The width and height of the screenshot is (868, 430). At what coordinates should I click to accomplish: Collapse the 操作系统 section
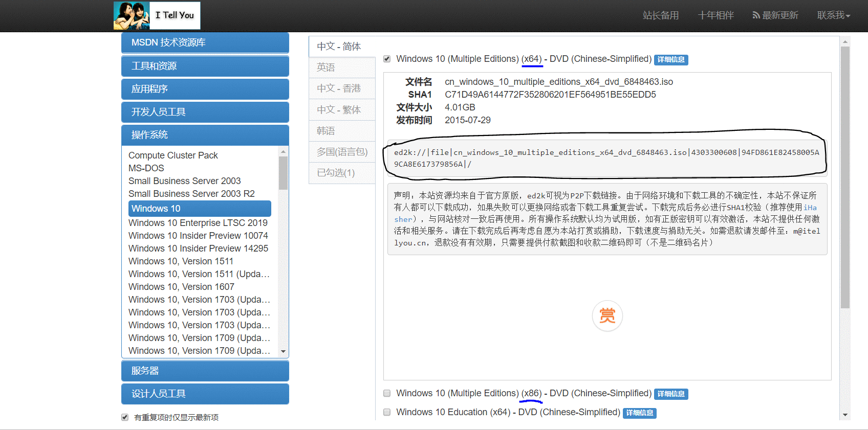point(205,135)
